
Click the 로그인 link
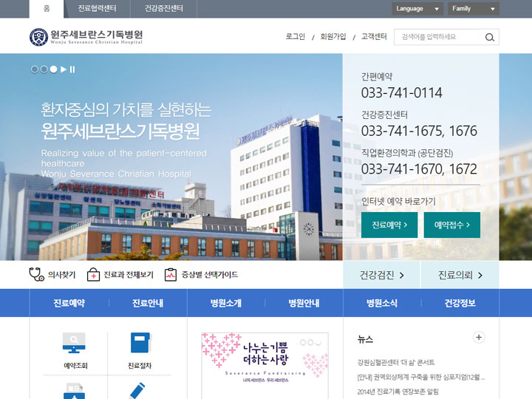(x=295, y=37)
